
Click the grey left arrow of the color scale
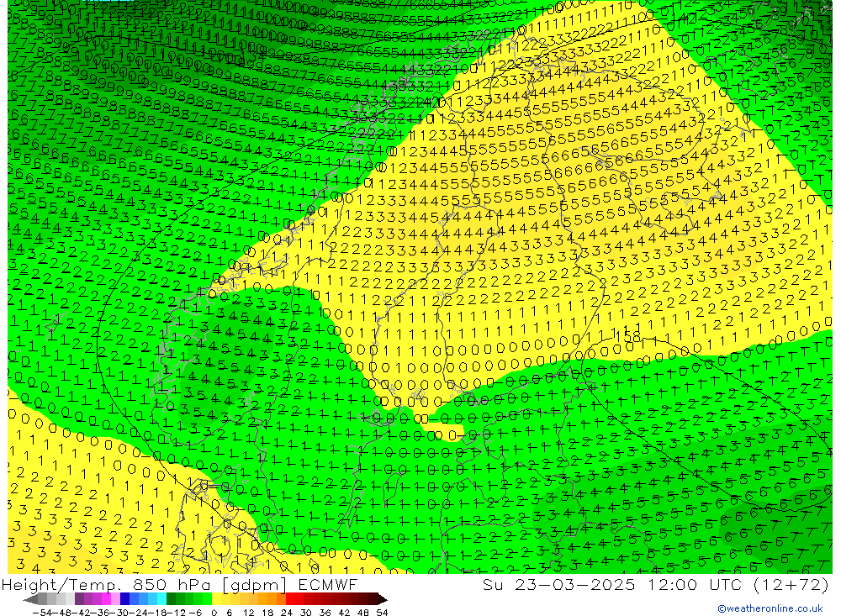(x=30, y=599)
